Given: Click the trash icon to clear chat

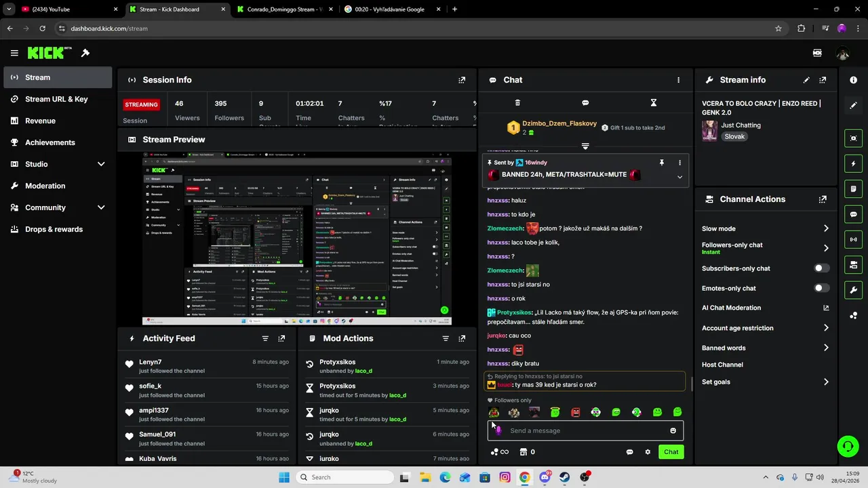Looking at the screenshot, I should click(x=517, y=103).
